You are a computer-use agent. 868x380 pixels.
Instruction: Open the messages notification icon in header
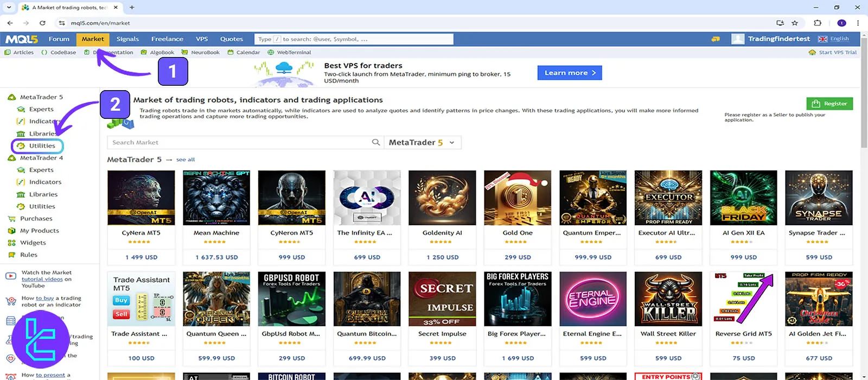(x=716, y=39)
